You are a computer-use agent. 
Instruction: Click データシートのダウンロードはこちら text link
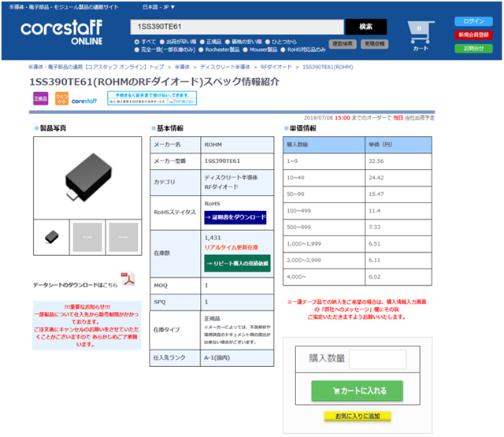76,285
